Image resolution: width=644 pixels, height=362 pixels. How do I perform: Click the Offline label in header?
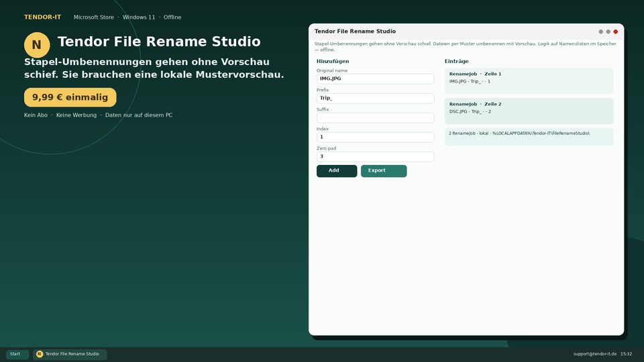[x=172, y=17]
